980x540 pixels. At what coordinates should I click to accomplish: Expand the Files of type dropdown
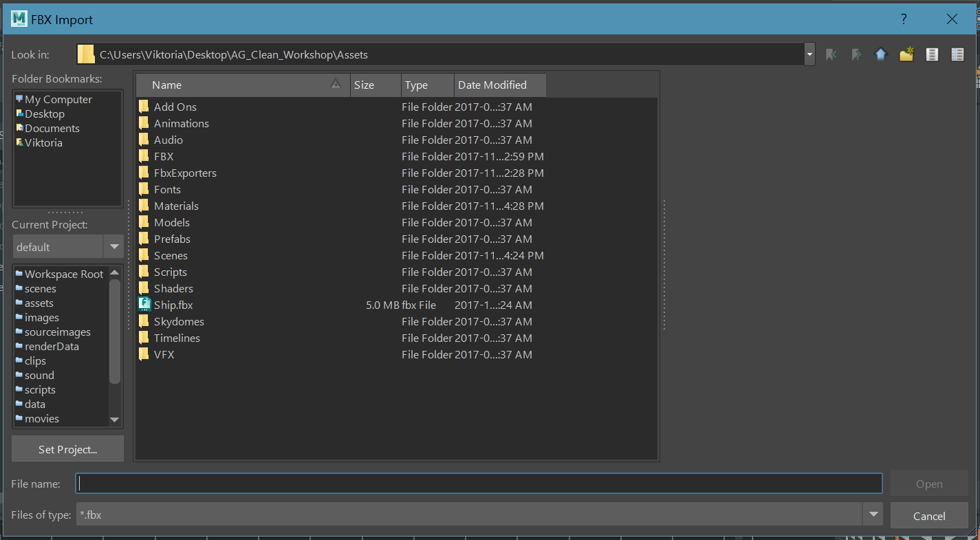[872, 514]
